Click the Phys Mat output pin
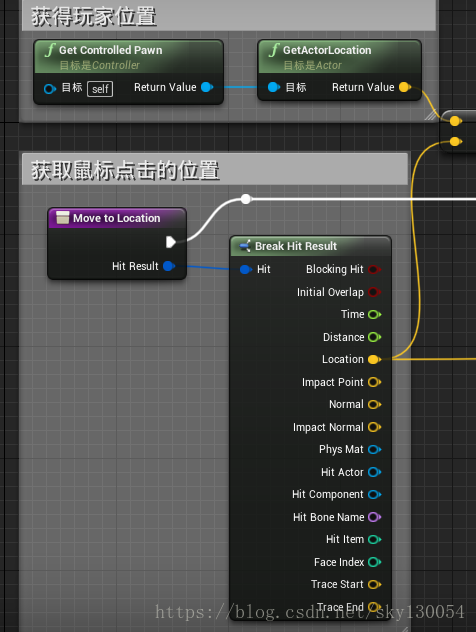The width and height of the screenshot is (476, 632). click(x=374, y=449)
